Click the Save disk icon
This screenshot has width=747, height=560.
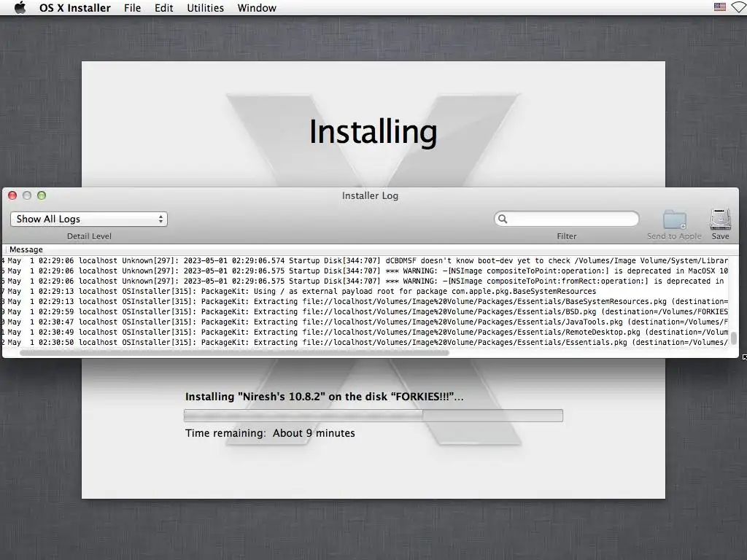coord(720,219)
